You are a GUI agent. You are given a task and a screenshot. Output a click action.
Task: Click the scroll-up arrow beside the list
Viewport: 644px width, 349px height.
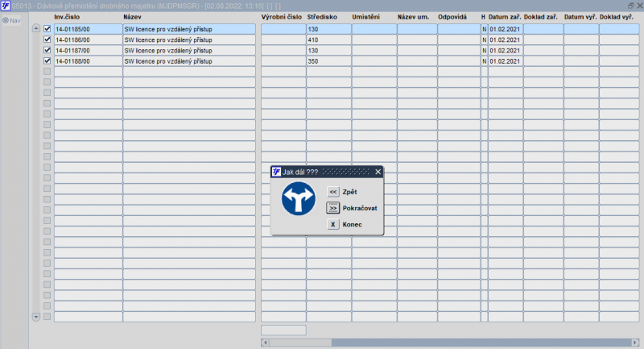pos(36,28)
